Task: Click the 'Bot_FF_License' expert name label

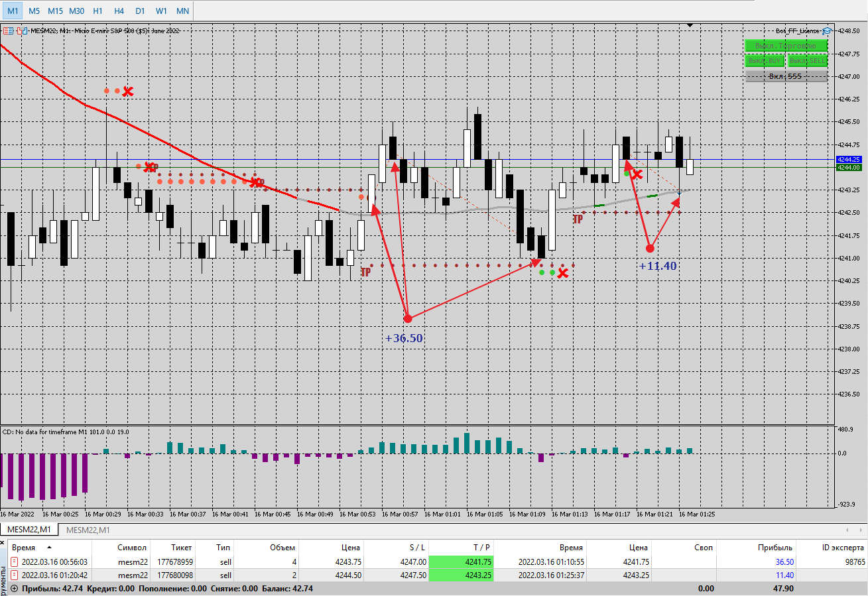Action: [x=798, y=30]
